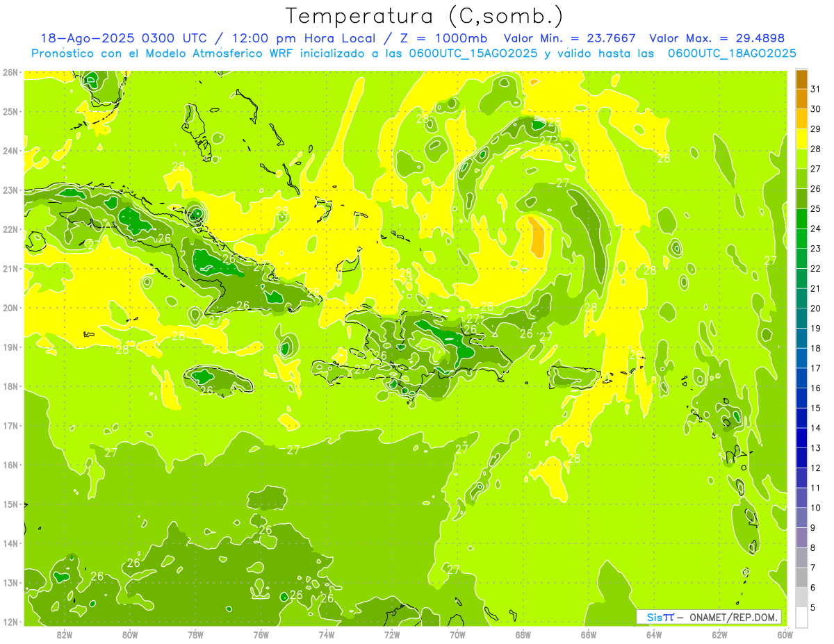Click the longitude label '72W'
The width and height of the screenshot is (834, 644).
point(392,634)
